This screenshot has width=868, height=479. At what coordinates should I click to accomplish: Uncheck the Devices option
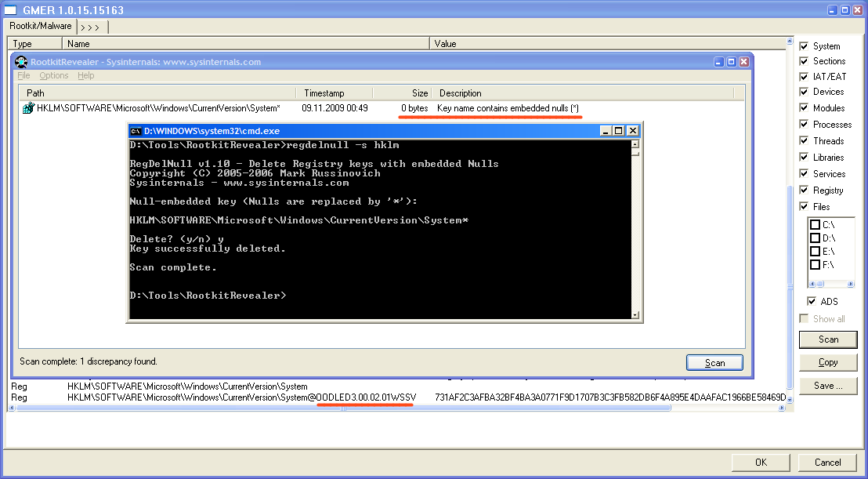tap(804, 92)
